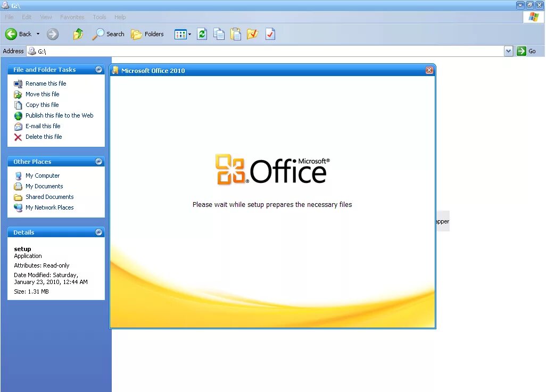The width and height of the screenshot is (546, 392).
Task: Open the Views dropdown arrow
Action: (x=190, y=35)
